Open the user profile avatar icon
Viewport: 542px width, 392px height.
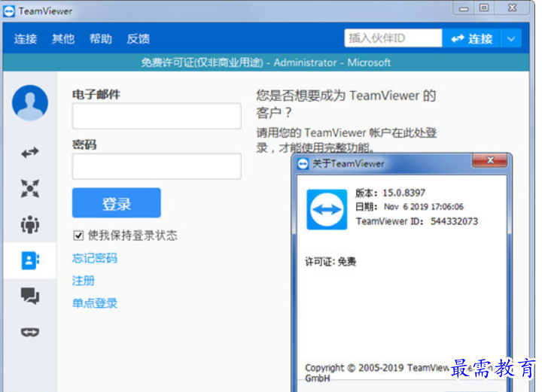[x=30, y=102]
